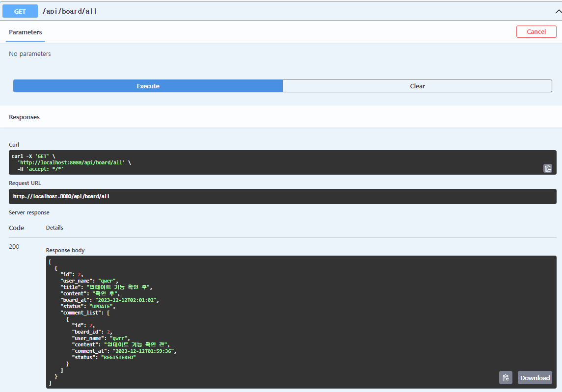The width and height of the screenshot is (562, 392).
Task: Click the "user_name": "qwer" line
Action: pos(89,281)
